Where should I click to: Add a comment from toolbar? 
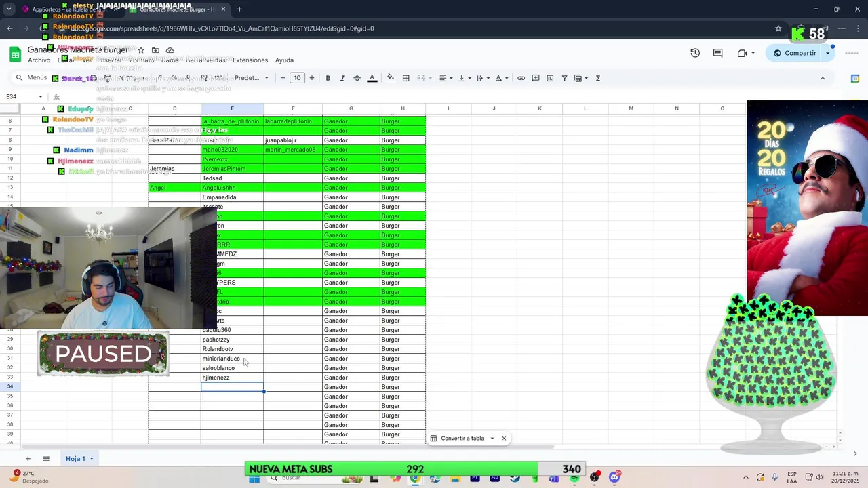coord(536,78)
